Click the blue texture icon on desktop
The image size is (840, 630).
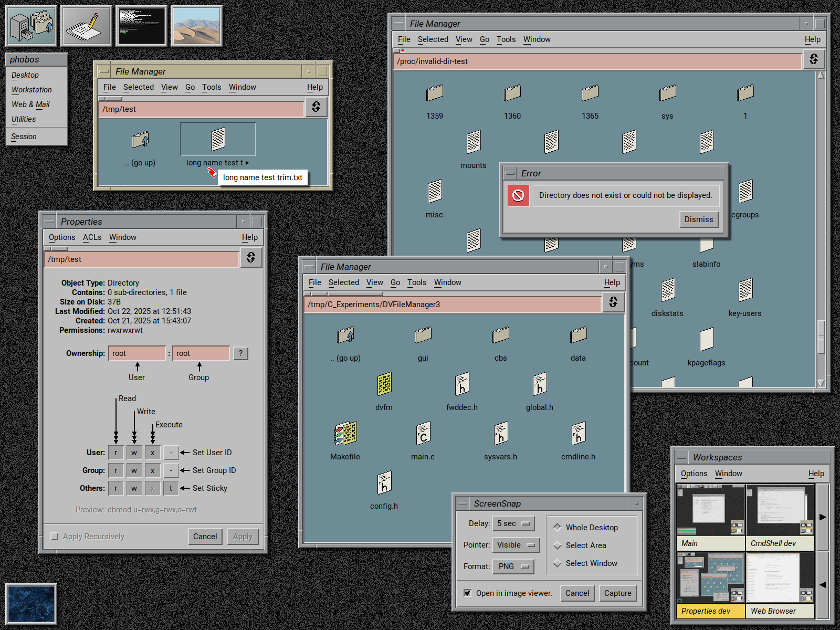[x=31, y=604]
